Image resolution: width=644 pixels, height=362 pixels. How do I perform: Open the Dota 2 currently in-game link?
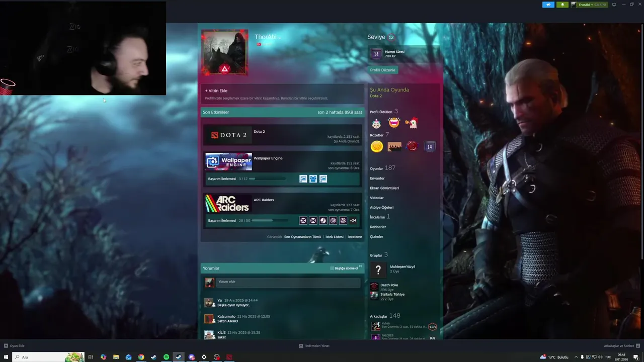(x=376, y=96)
